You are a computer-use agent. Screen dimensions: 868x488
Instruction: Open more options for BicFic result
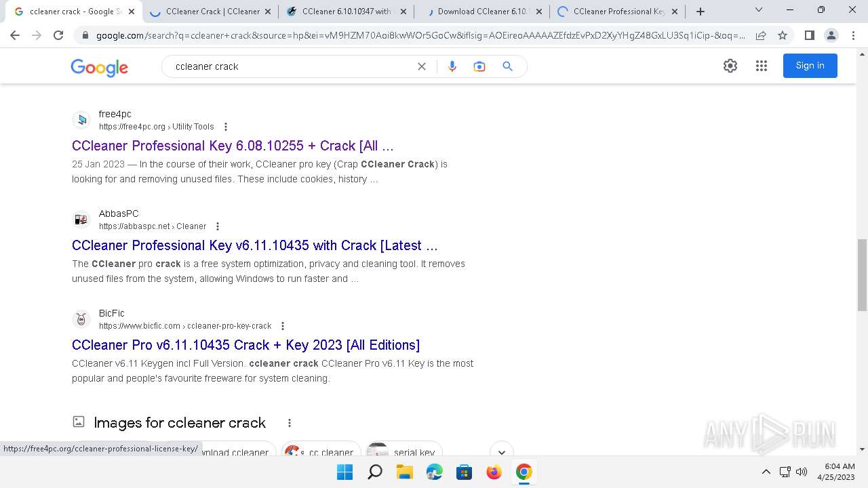click(x=283, y=326)
